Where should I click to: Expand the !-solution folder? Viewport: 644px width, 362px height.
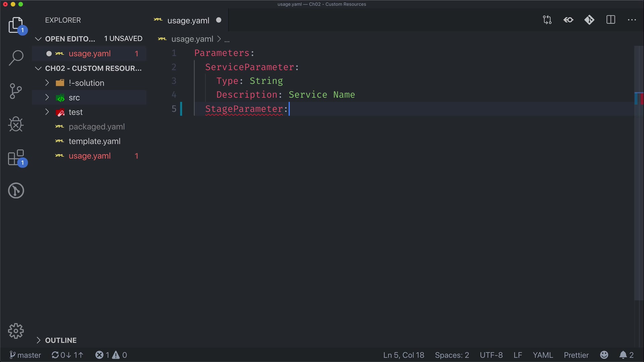pyautogui.click(x=86, y=83)
